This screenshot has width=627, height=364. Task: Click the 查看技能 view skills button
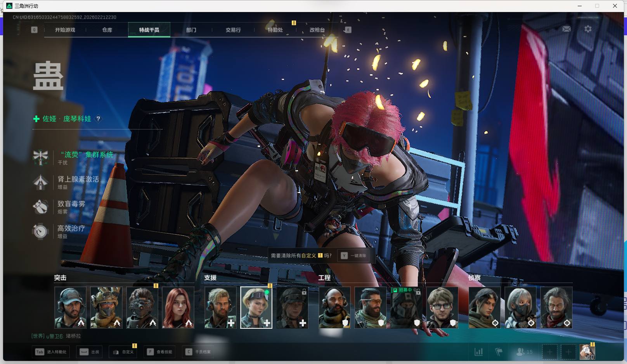click(159, 352)
